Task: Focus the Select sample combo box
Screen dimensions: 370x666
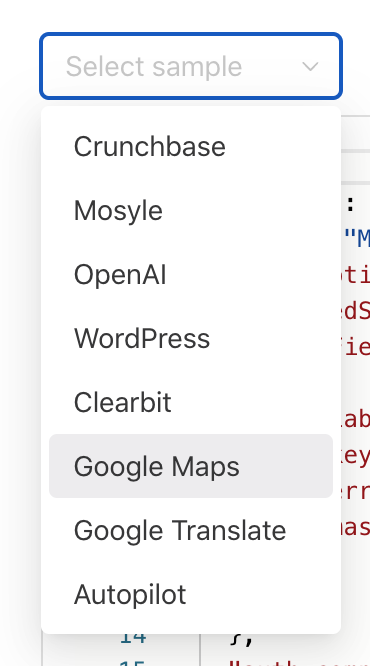Action: click(x=191, y=66)
